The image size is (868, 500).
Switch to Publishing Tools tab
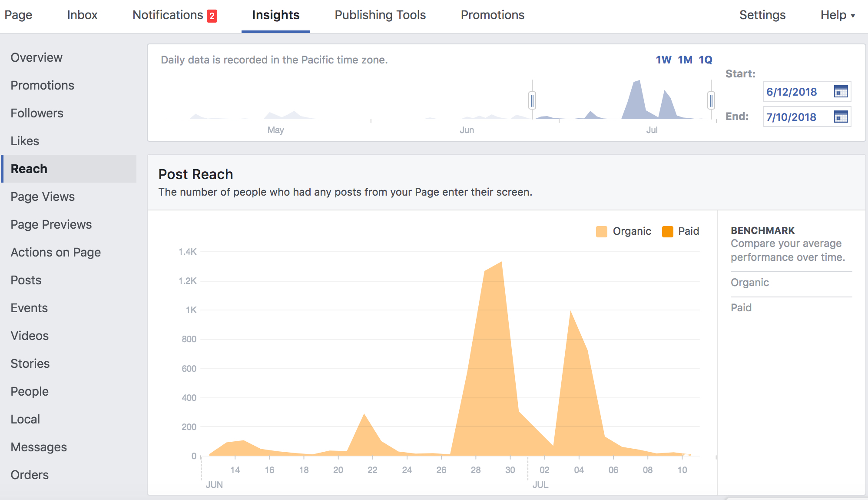pyautogui.click(x=380, y=15)
